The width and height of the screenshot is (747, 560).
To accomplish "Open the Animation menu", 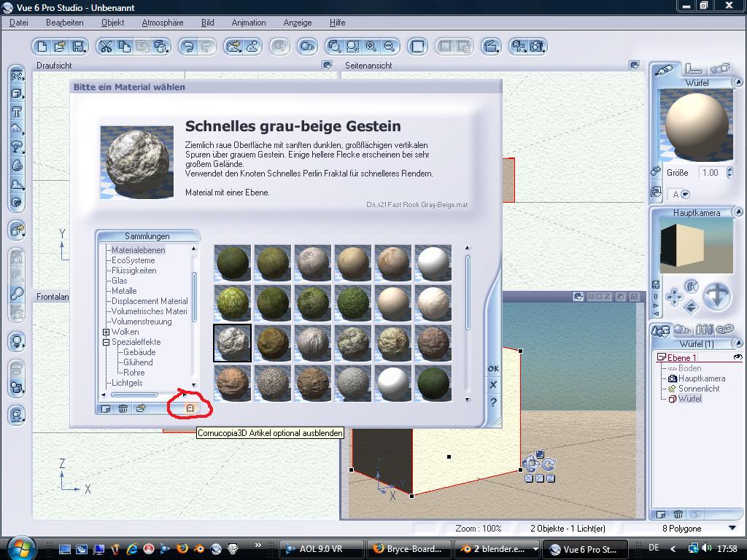I will 249,23.
